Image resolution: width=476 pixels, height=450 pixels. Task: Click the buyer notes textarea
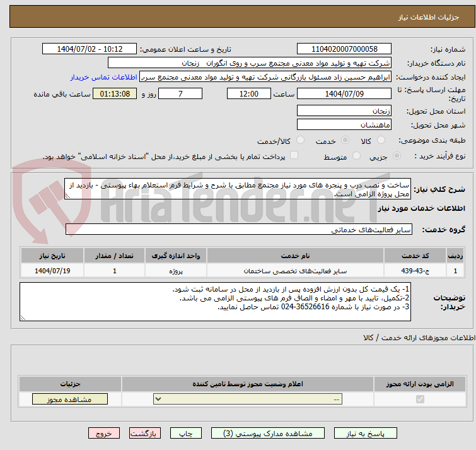pos(215,302)
